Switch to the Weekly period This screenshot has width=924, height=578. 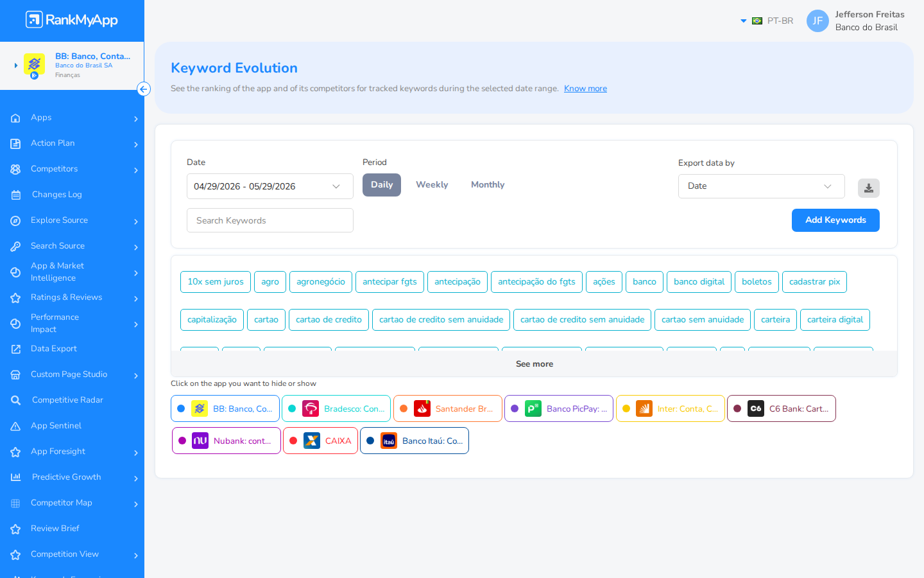pyautogui.click(x=432, y=185)
